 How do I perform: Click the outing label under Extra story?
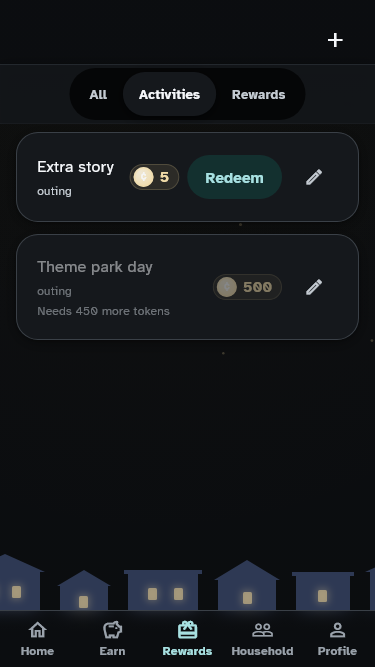pyautogui.click(x=54, y=191)
